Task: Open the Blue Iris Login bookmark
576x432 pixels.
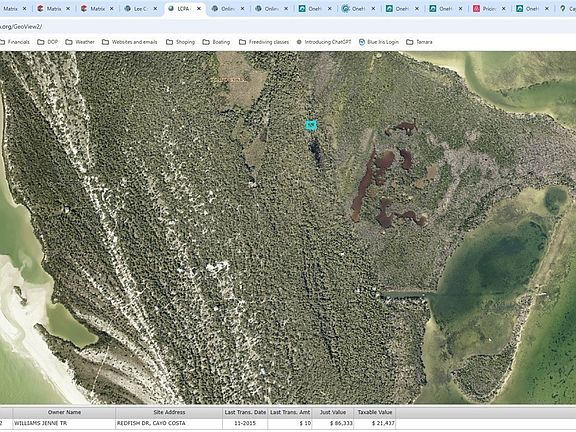Action: [379, 42]
